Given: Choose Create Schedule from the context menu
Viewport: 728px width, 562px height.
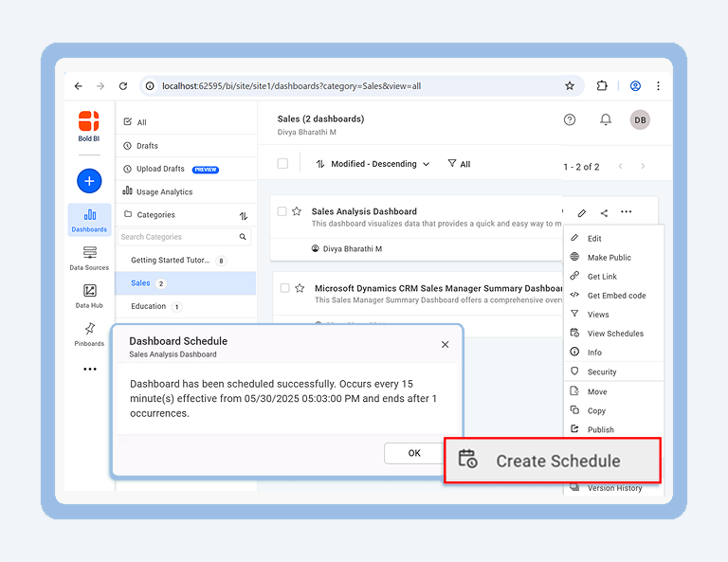Looking at the screenshot, I should (553, 461).
